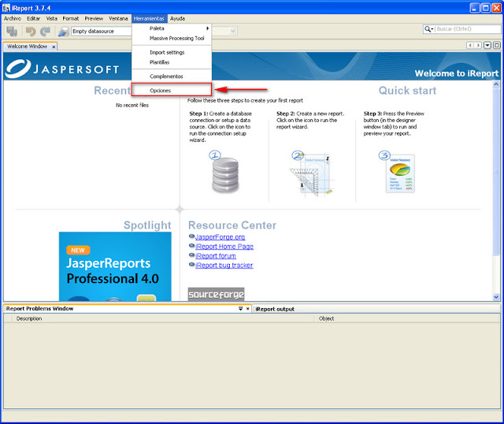This screenshot has height=424, width=504.
Task: Choose Import settings from menu
Action: pyautogui.click(x=172, y=53)
